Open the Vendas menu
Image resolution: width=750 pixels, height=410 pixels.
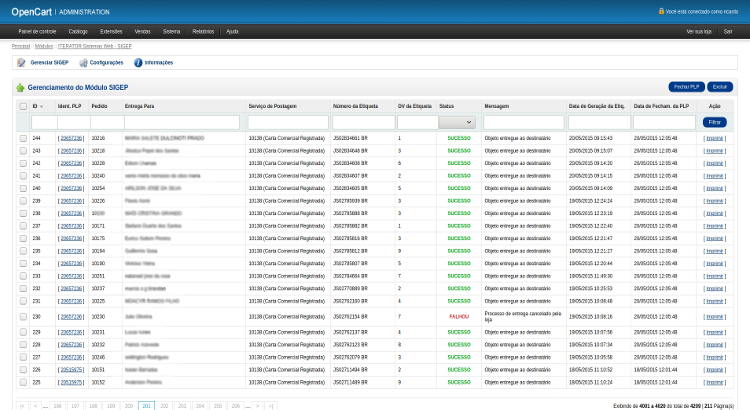(x=143, y=32)
